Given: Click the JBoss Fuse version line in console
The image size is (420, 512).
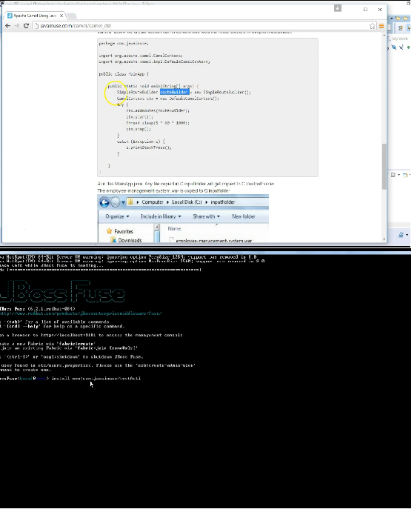Looking at the screenshot, I should pyautogui.click(x=38, y=309).
